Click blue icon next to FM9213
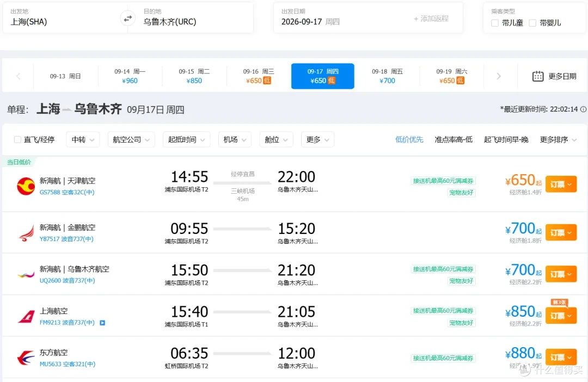Viewport: 588px width, 382px height. pyautogui.click(x=102, y=323)
